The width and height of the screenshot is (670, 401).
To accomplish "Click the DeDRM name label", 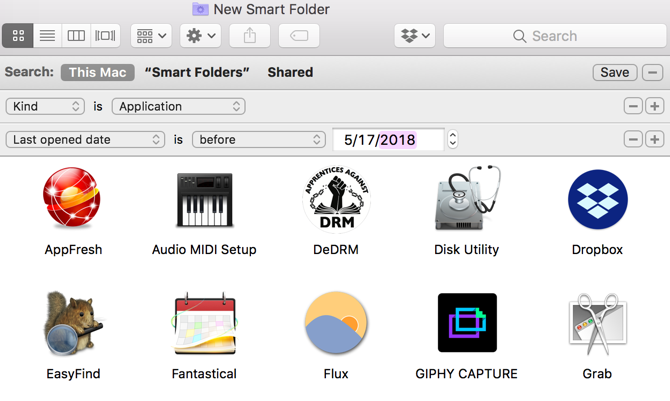I will pos(336,250).
